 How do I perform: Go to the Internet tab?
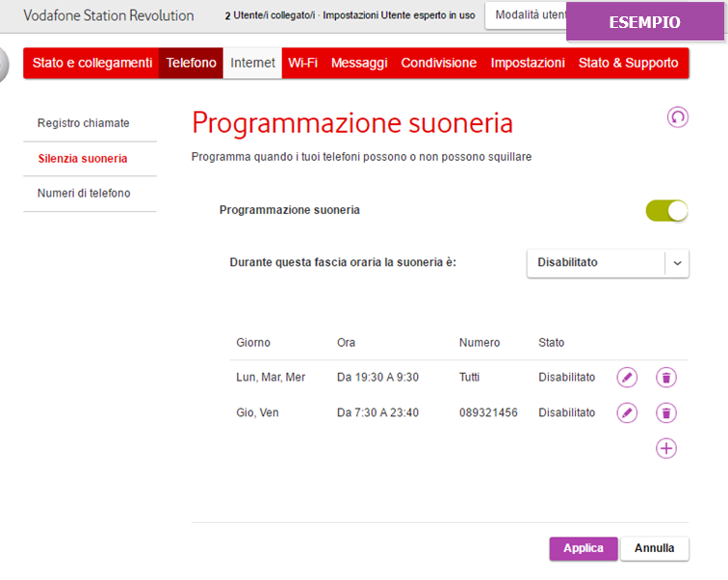pos(252,63)
